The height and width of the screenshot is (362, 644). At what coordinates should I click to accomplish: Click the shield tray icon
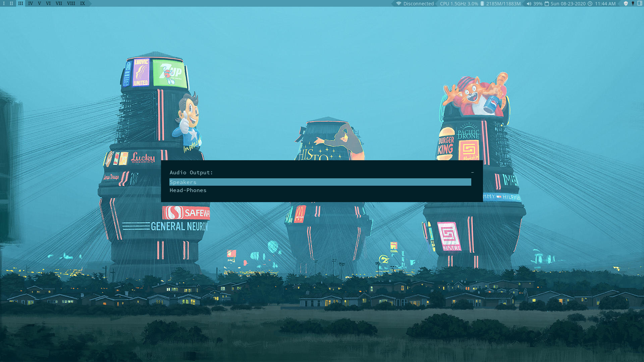point(626,3)
